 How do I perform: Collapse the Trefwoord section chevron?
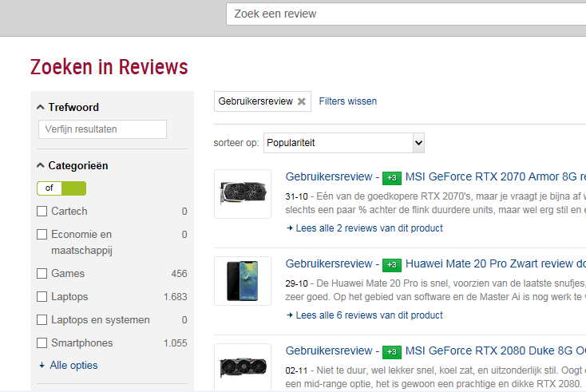41,107
